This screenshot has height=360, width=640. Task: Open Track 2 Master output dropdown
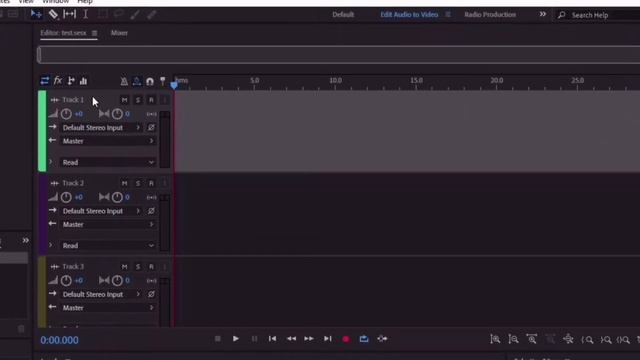point(108,224)
